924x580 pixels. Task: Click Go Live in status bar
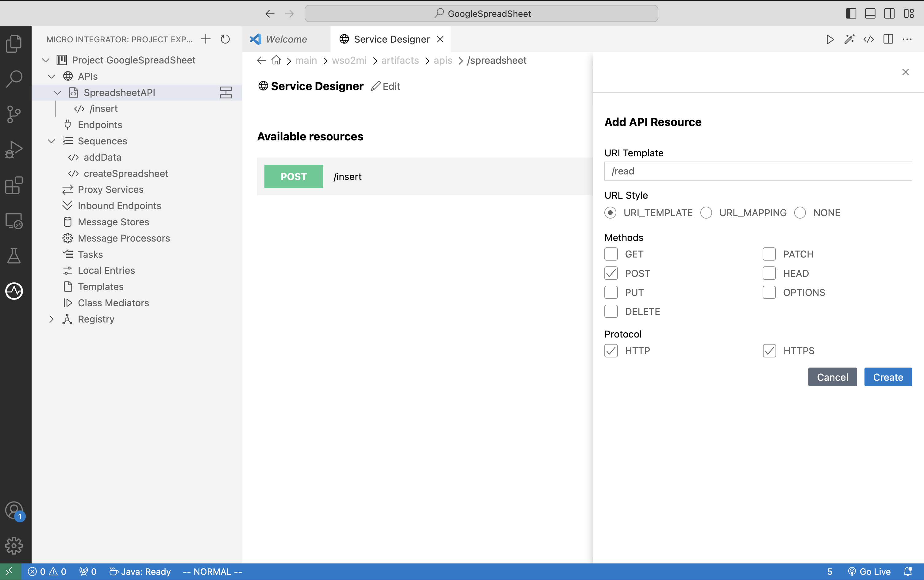(x=869, y=571)
